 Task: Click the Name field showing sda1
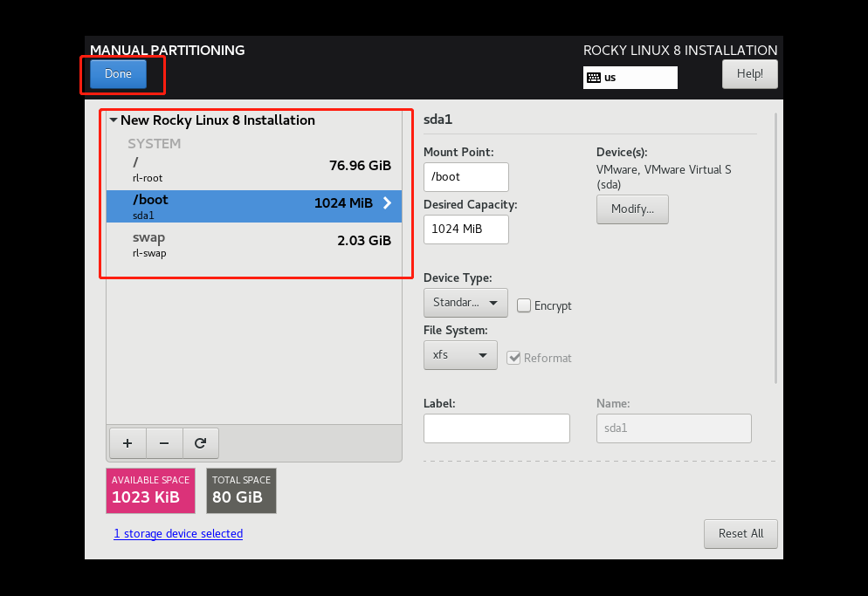tap(673, 428)
